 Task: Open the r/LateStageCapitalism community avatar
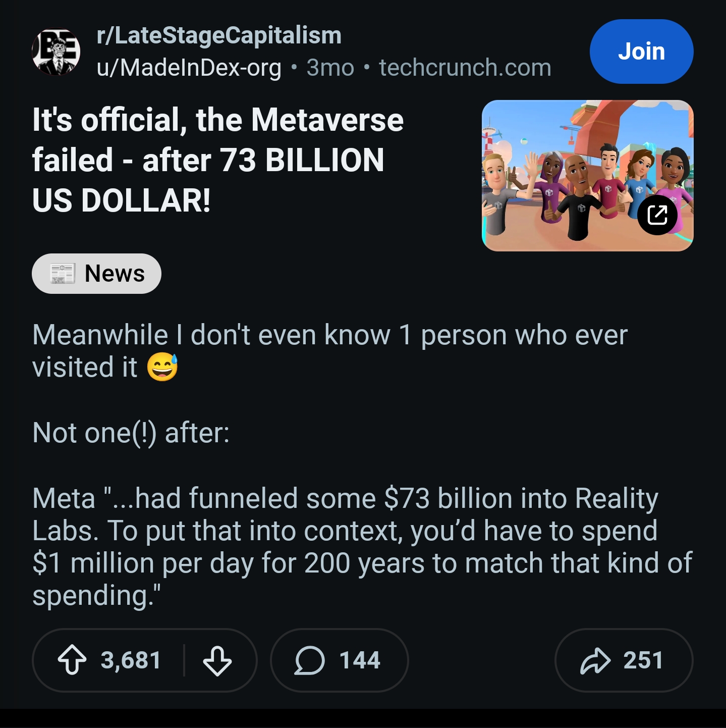(56, 51)
